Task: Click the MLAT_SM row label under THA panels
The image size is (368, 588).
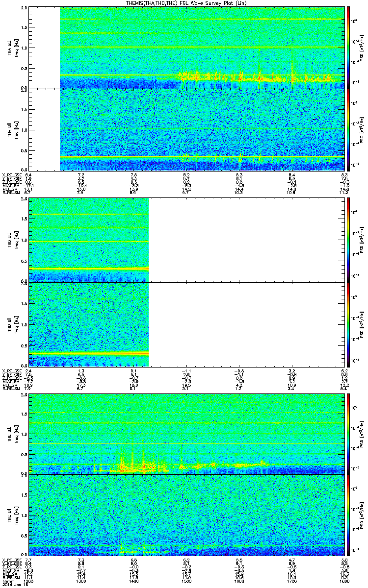Action: [x=11, y=186]
